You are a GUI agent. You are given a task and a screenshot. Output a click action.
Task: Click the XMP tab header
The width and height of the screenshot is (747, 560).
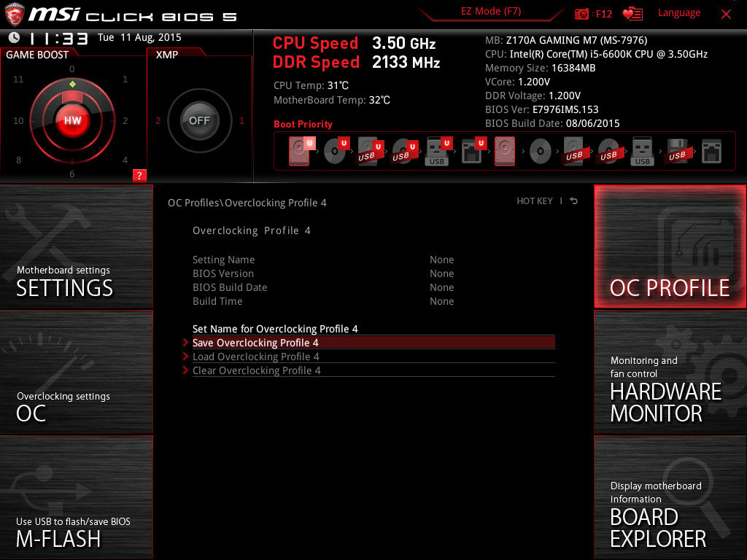(167, 55)
